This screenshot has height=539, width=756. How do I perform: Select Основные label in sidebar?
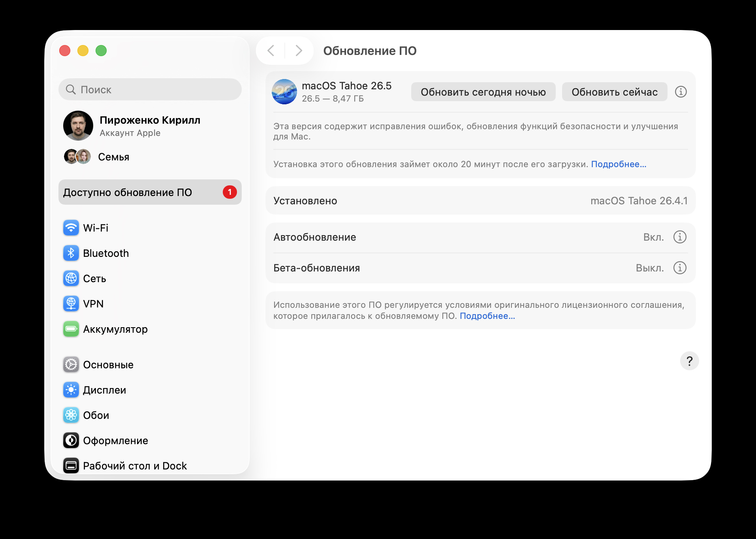coord(108,365)
